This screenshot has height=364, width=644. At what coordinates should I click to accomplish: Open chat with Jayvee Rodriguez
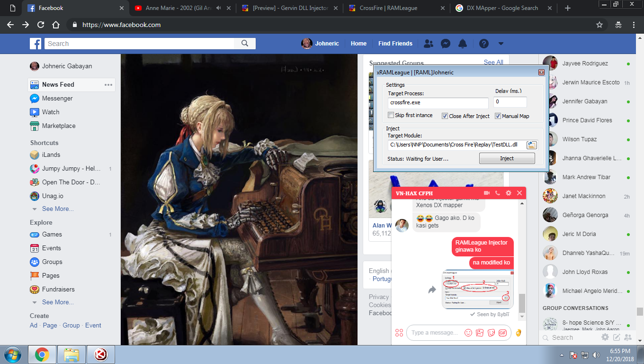tap(587, 64)
